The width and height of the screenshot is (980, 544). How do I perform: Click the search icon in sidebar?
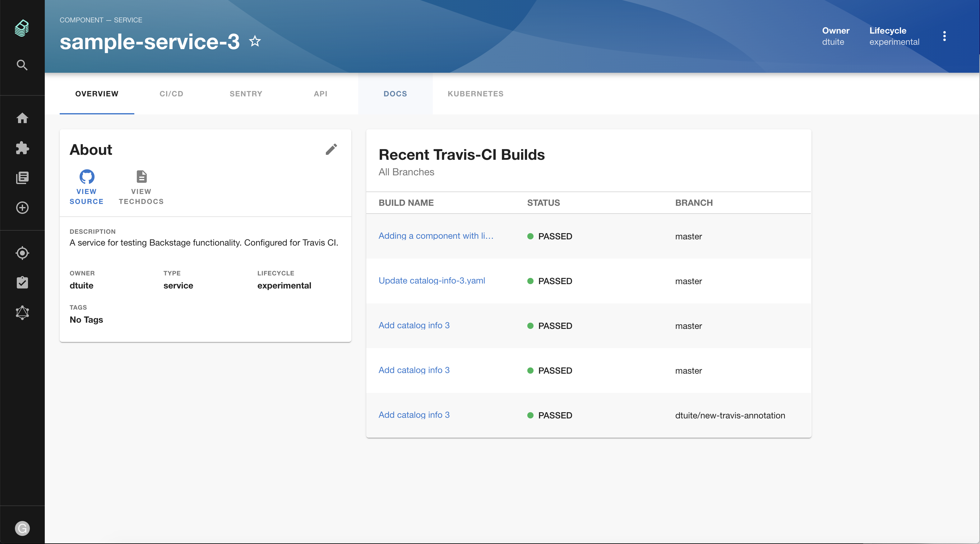coord(22,65)
